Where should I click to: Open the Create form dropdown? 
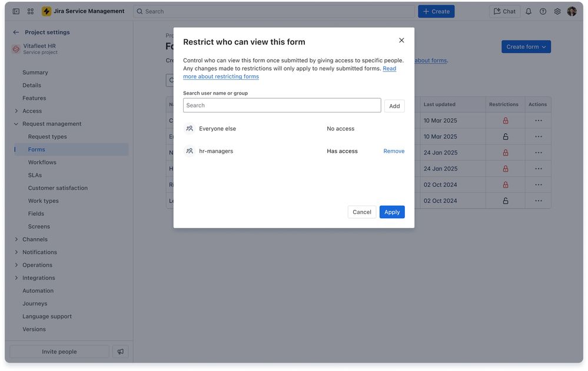point(526,47)
